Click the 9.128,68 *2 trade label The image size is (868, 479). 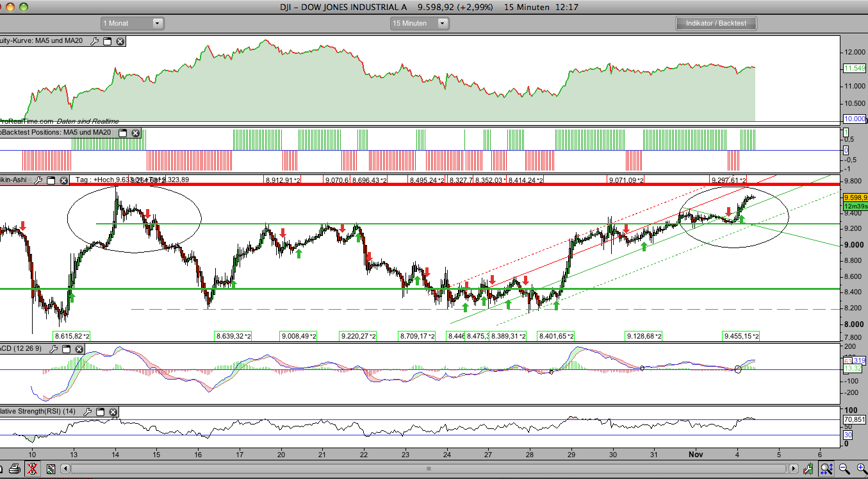tap(644, 336)
